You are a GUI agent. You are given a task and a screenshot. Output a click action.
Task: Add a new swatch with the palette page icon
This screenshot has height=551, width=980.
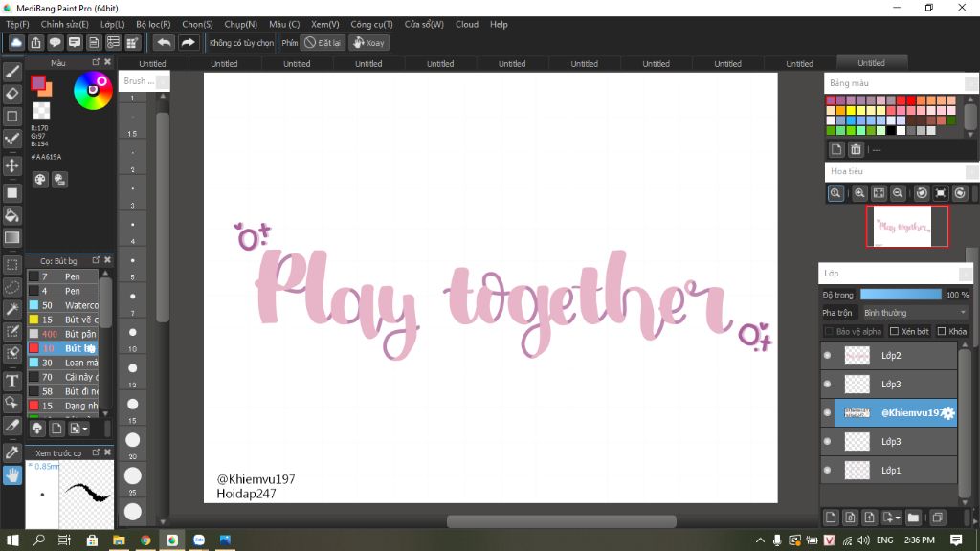coord(836,149)
